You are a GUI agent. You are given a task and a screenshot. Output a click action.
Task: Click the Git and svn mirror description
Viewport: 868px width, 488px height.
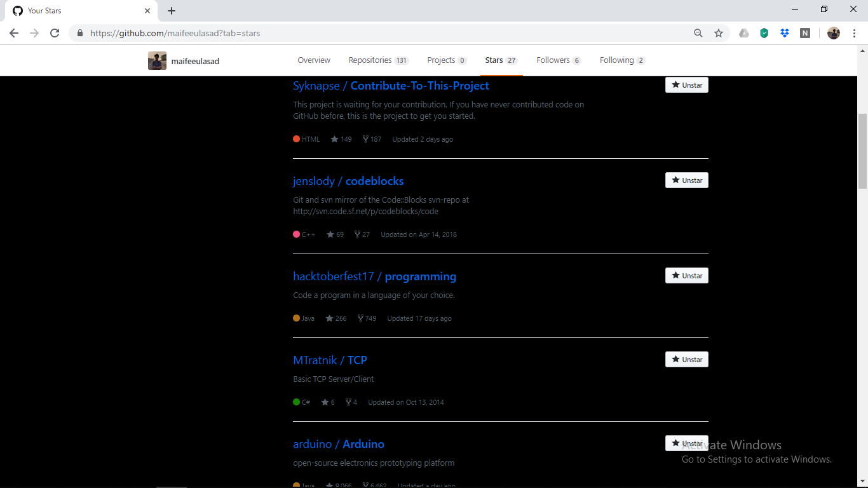point(381,206)
